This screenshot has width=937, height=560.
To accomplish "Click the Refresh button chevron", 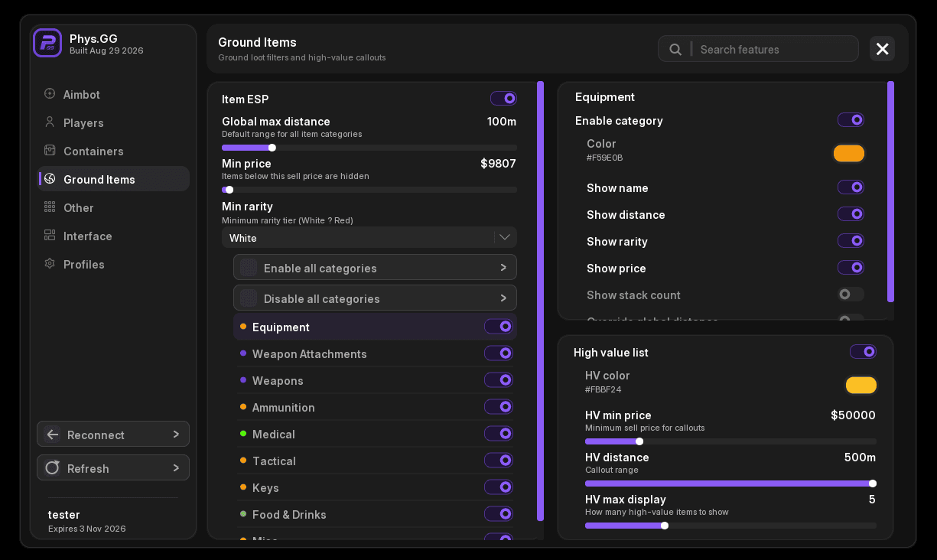I will 176,467.
